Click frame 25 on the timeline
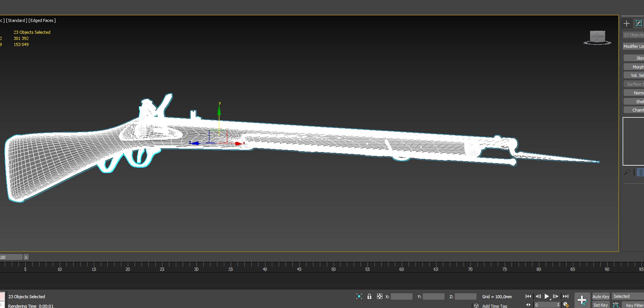644x308 pixels. pyautogui.click(x=162, y=269)
